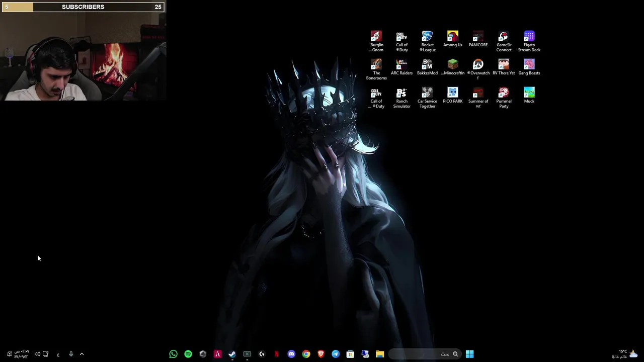
Task: Open the grey hexagon app in taskbar
Action: coord(203,354)
